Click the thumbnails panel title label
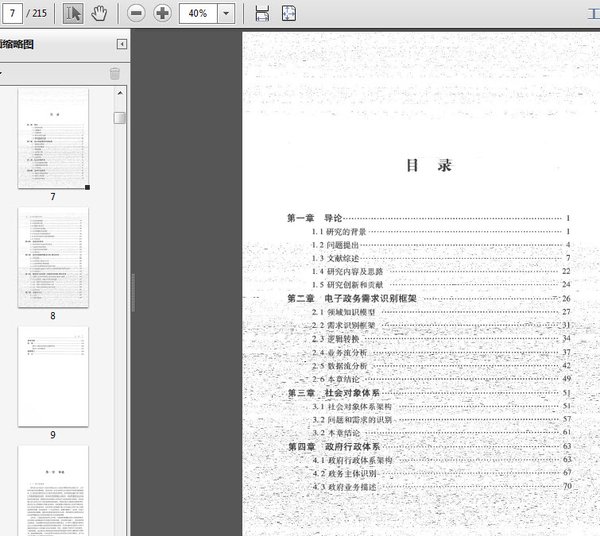Viewport: 600px width, 536px height. pyautogui.click(x=17, y=44)
